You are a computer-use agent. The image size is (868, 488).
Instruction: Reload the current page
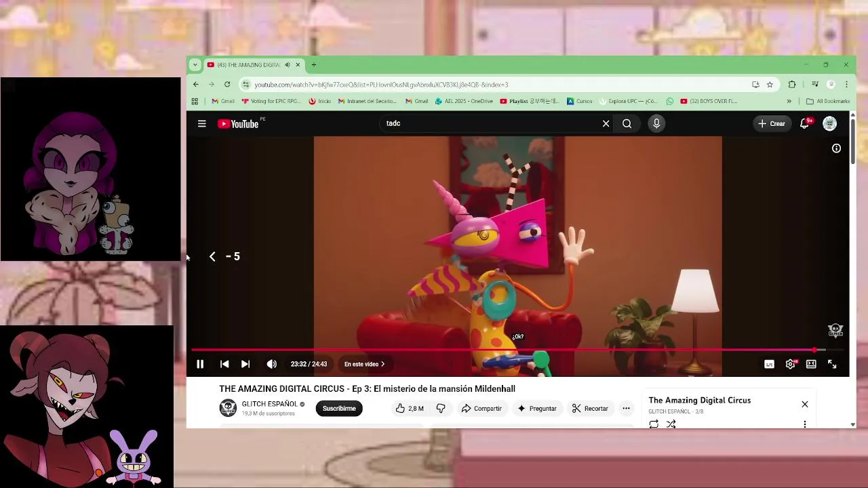pos(227,85)
